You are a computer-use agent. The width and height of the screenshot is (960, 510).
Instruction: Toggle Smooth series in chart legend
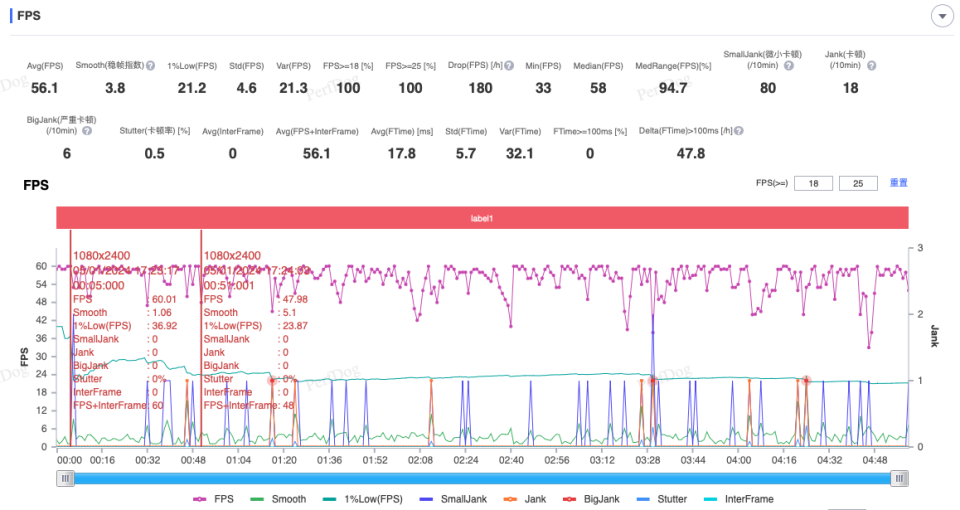[x=278, y=499]
